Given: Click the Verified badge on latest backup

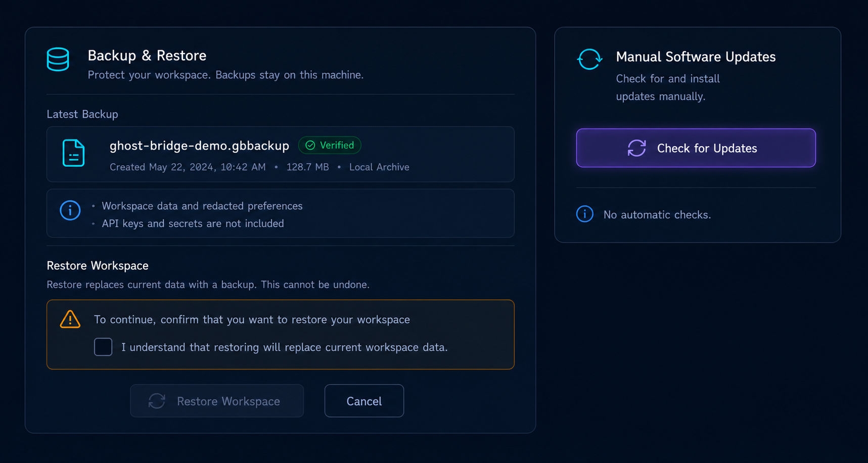Looking at the screenshot, I should 330,146.
